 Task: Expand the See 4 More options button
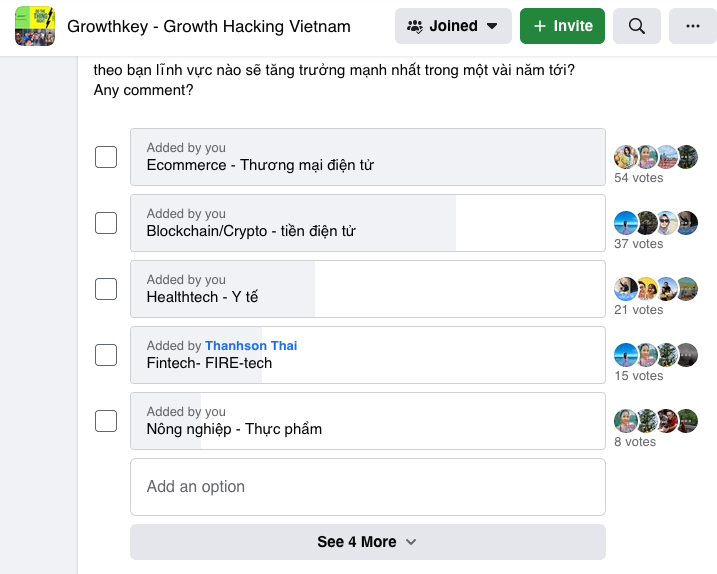point(368,542)
